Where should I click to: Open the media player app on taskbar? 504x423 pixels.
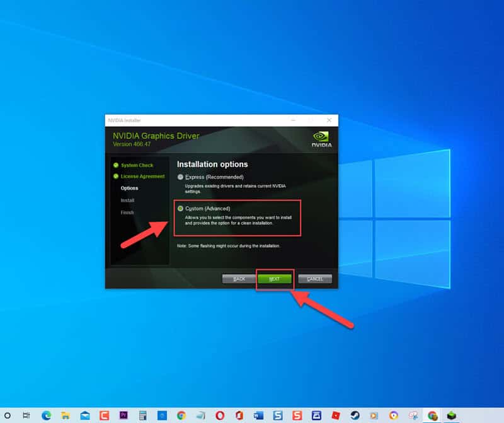[x=374, y=415]
